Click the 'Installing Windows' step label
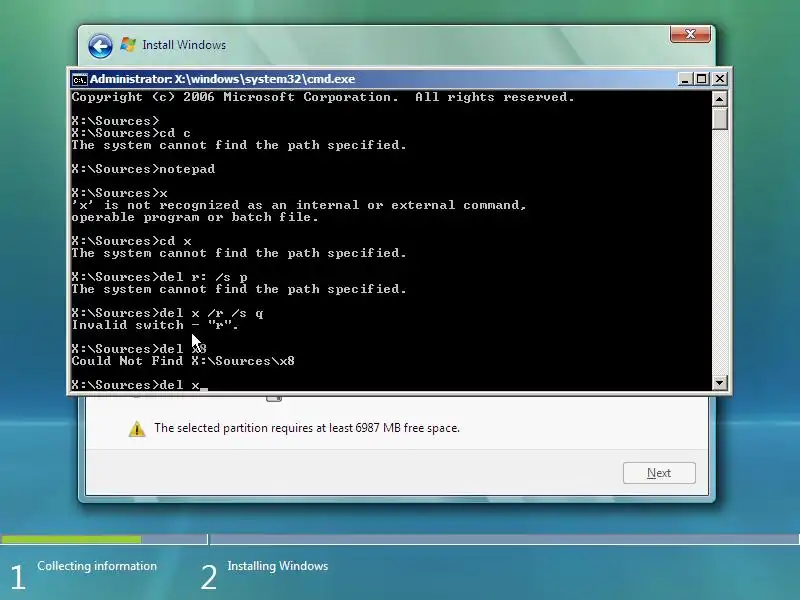This screenshot has width=800, height=600. (278, 566)
